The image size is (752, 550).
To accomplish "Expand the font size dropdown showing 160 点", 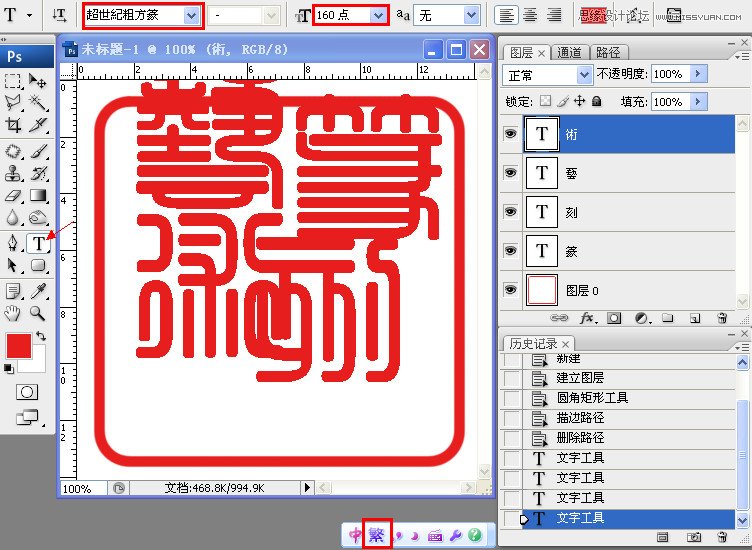I will point(350,15).
